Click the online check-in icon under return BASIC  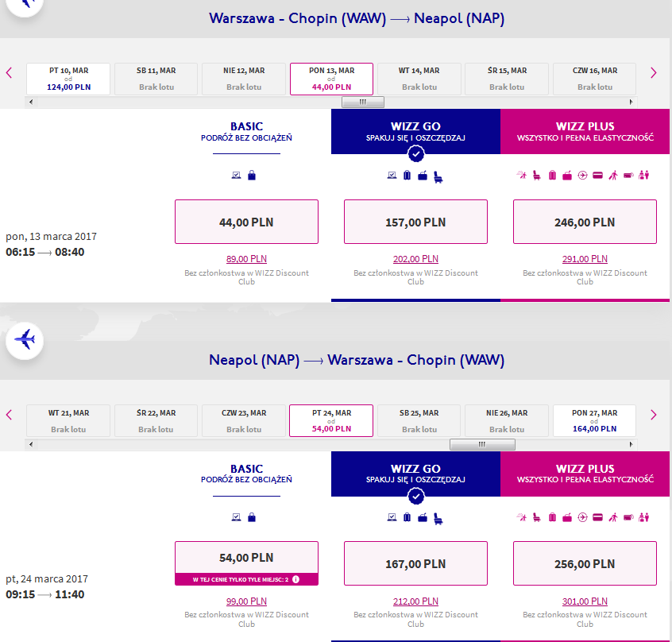(x=236, y=517)
